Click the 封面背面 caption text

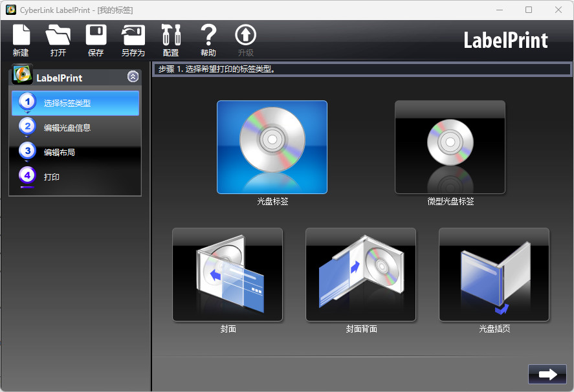tap(361, 329)
